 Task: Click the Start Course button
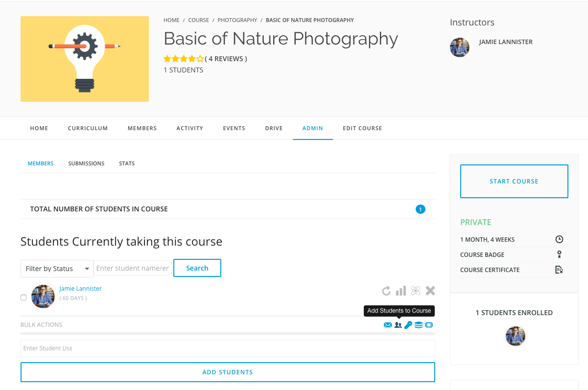(514, 182)
